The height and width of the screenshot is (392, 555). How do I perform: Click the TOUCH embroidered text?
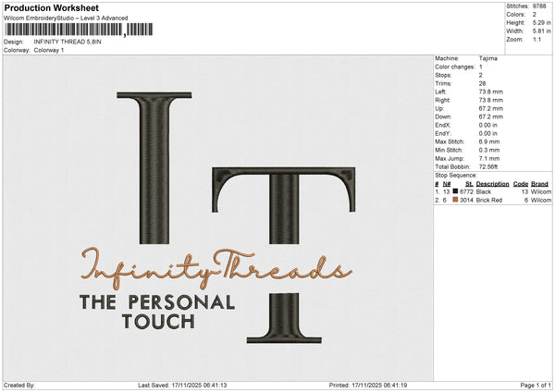coord(158,321)
